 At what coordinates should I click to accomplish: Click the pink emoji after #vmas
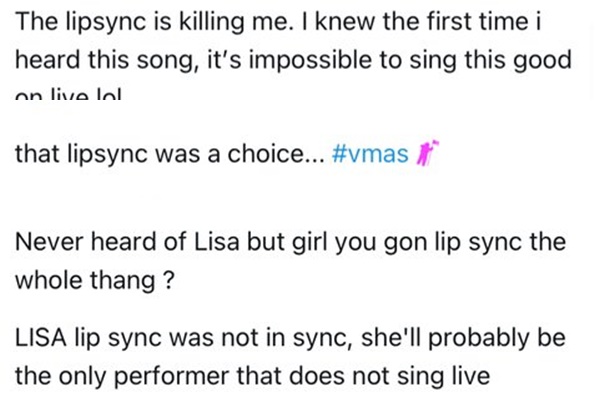(413, 154)
